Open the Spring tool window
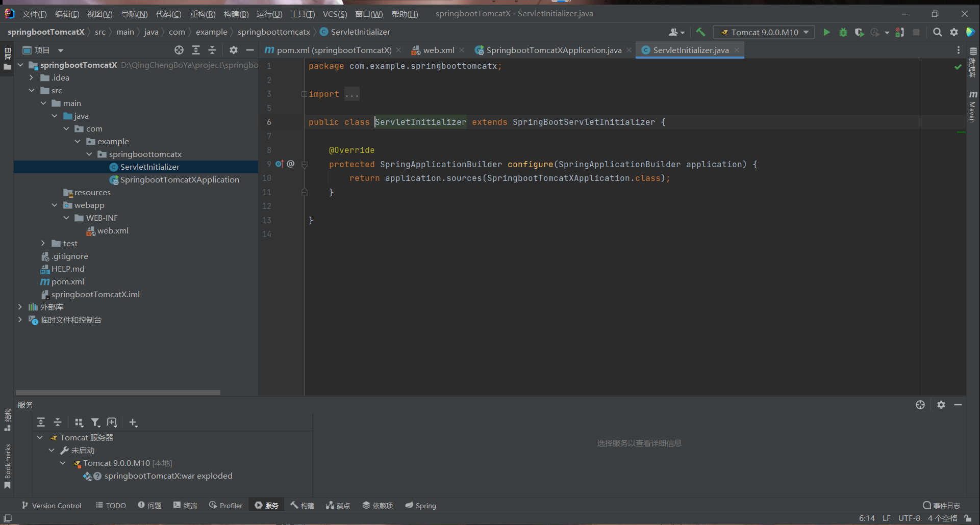980x525 pixels. (x=420, y=505)
